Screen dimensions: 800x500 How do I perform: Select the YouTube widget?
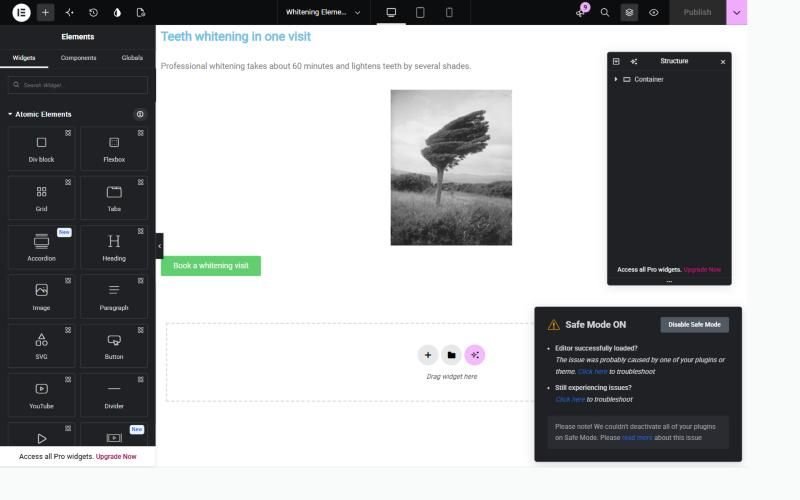(41, 395)
